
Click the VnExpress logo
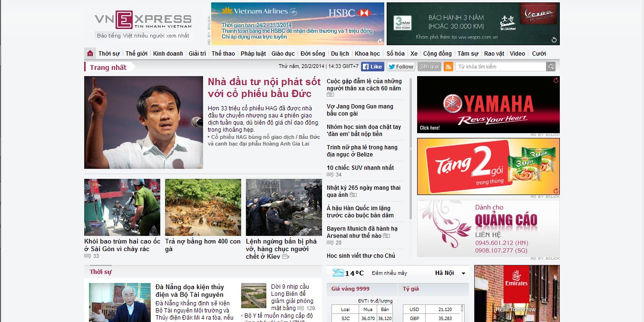pos(143,20)
